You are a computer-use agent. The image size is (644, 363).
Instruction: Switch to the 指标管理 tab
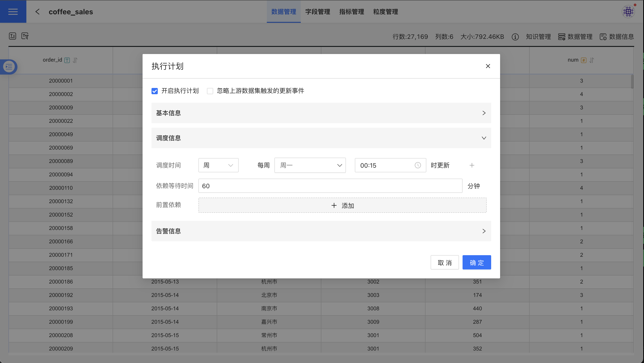click(351, 11)
